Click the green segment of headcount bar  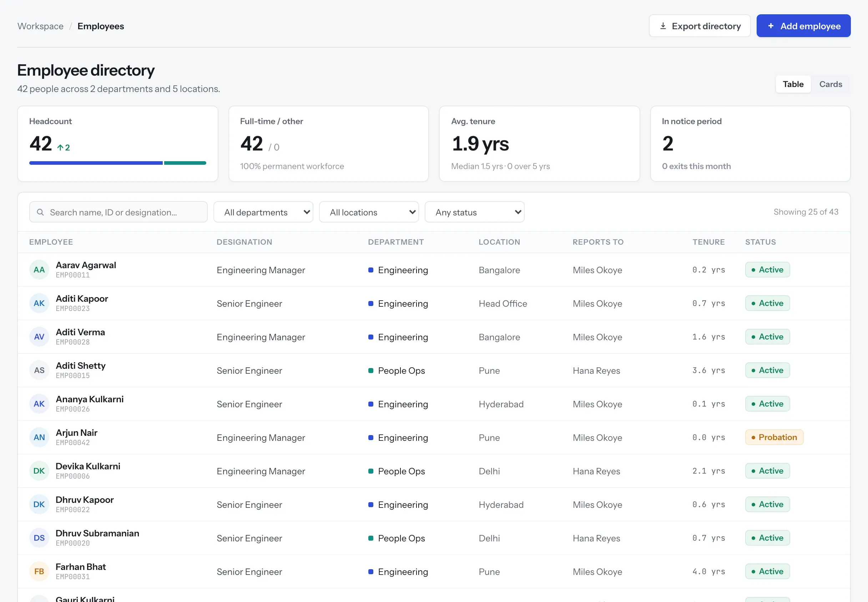click(185, 163)
